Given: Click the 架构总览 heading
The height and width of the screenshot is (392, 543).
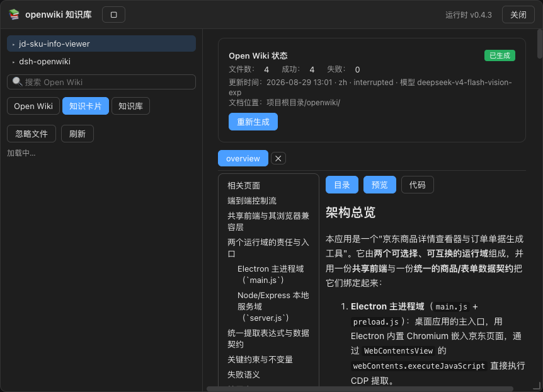Looking at the screenshot, I should [350, 212].
